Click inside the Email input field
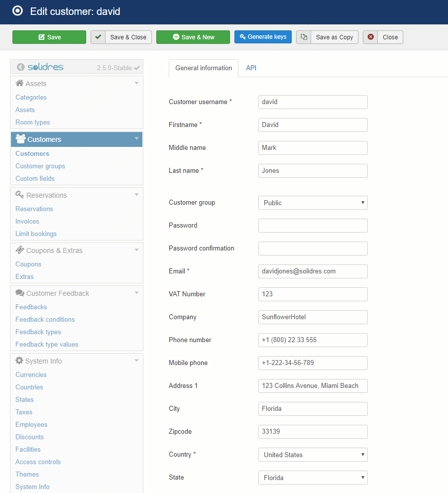The width and height of the screenshot is (448, 493). click(x=313, y=271)
